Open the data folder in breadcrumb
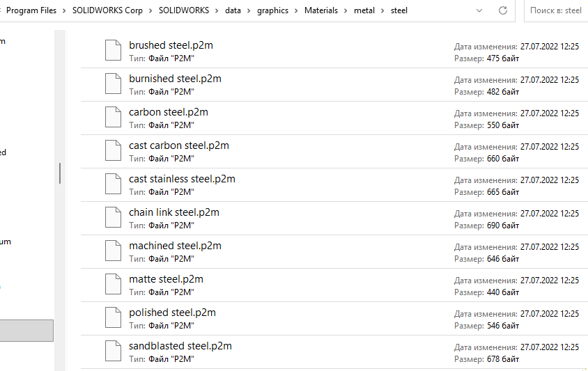588x371 pixels. click(x=233, y=10)
